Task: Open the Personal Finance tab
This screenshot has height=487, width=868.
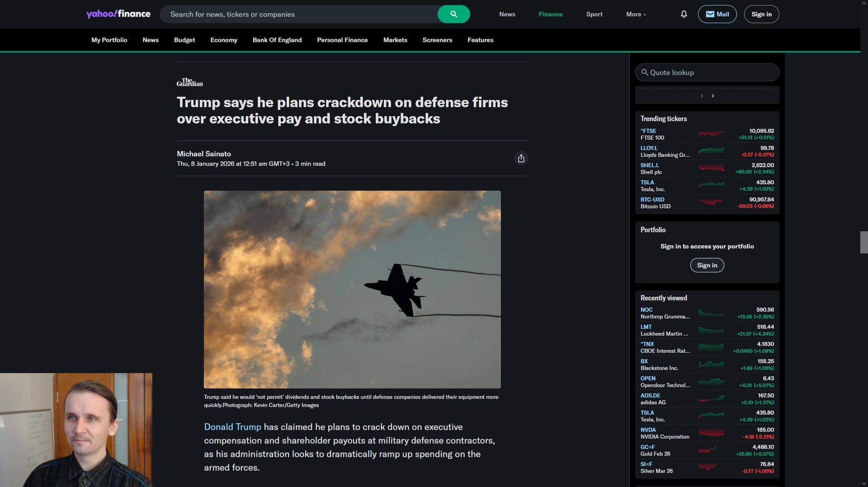Action: click(343, 40)
